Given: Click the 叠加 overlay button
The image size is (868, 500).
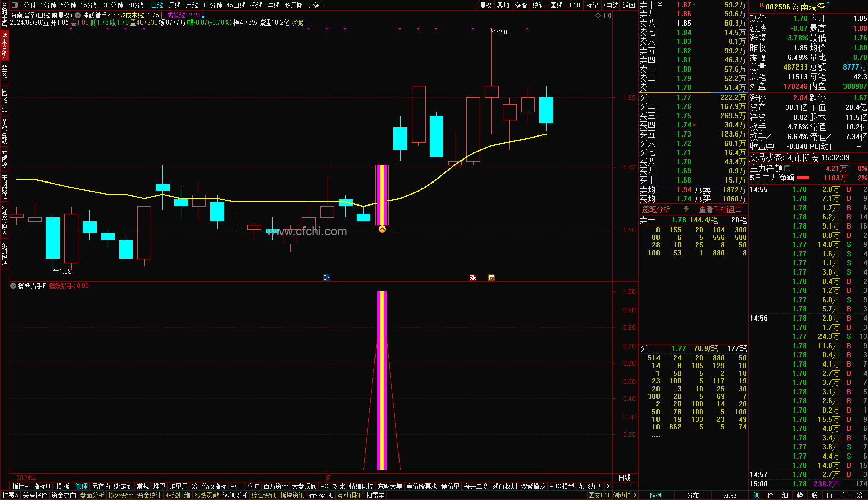Looking at the screenshot, I should pyautogui.click(x=503, y=5).
